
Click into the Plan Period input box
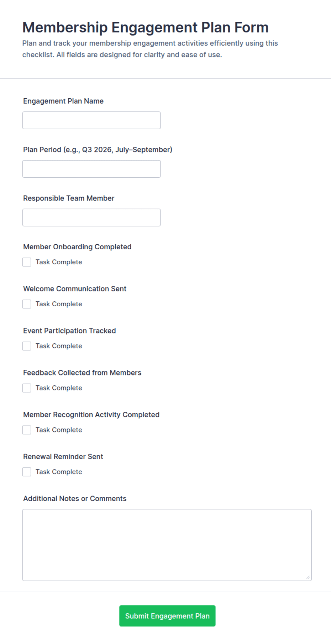tap(91, 169)
